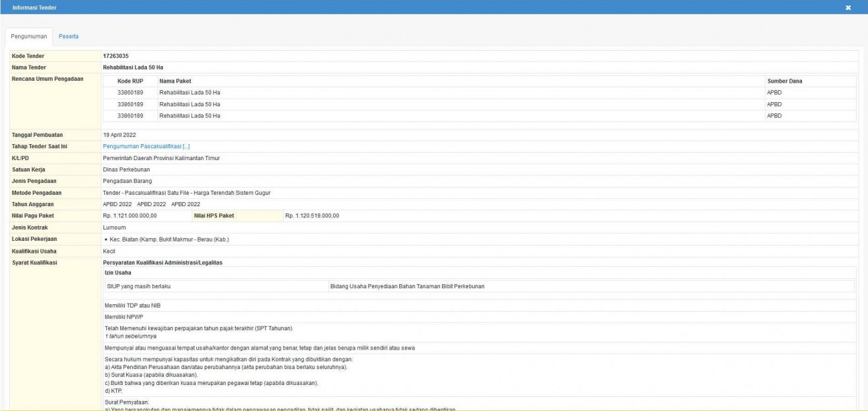Click the Nama Paket column header
This screenshot has height=411, width=868.
175,81
